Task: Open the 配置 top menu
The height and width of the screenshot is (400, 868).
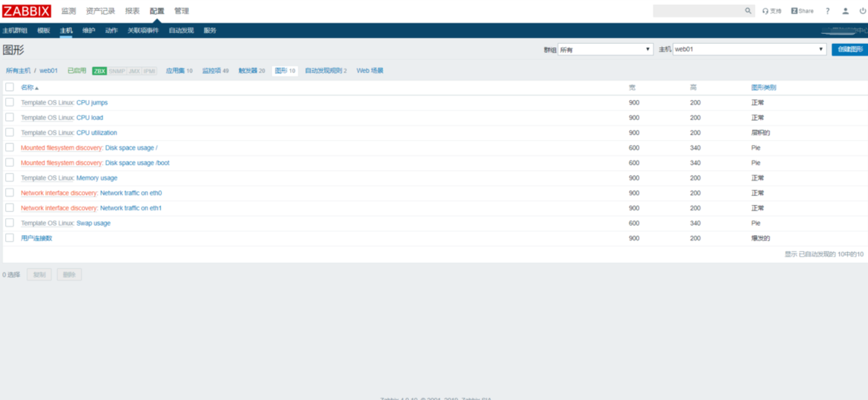Action: click(x=157, y=11)
